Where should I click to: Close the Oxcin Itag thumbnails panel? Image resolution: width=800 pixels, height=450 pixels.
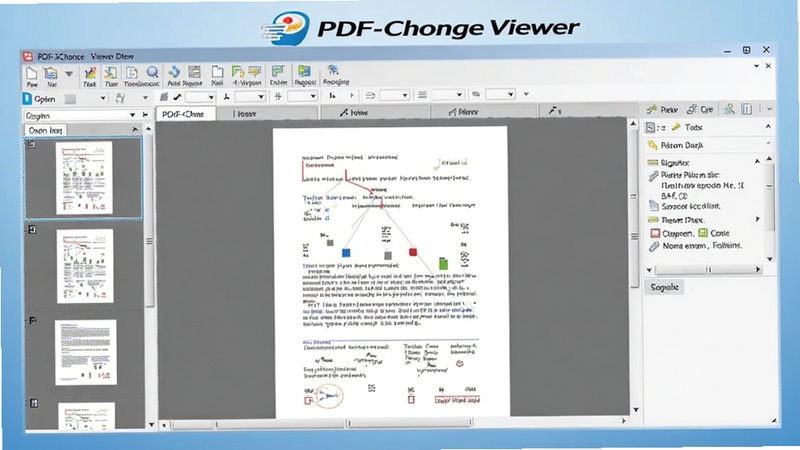[135, 130]
